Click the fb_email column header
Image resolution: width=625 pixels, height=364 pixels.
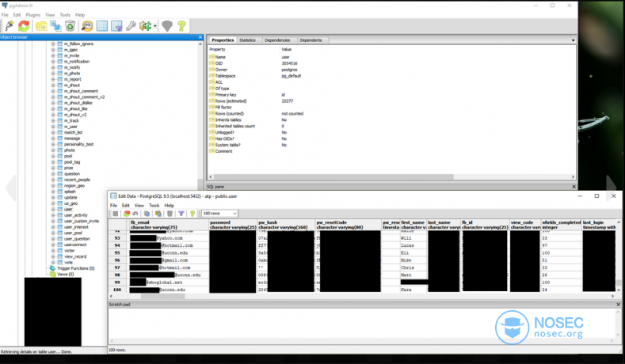point(169,225)
